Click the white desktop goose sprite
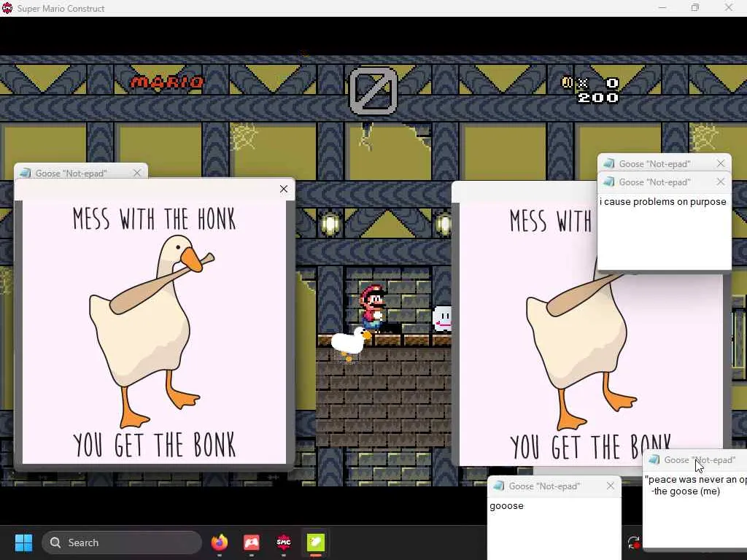The image size is (747, 560). pos(351,344)
